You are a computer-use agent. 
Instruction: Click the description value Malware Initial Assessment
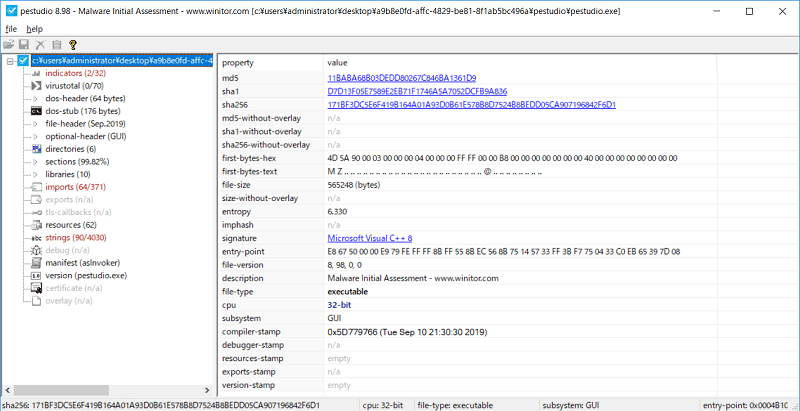point(413,278)
